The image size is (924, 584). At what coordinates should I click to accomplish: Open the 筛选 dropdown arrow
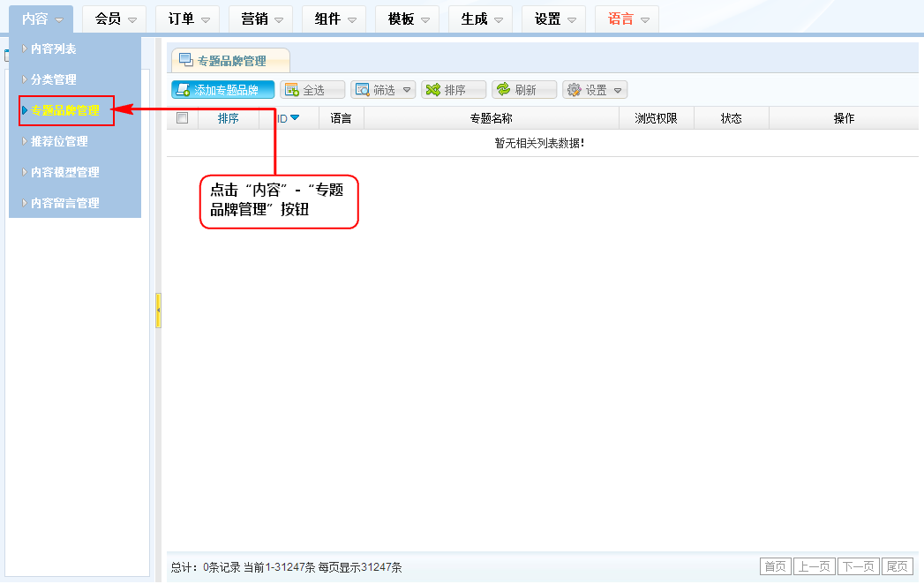pos(407,90)
